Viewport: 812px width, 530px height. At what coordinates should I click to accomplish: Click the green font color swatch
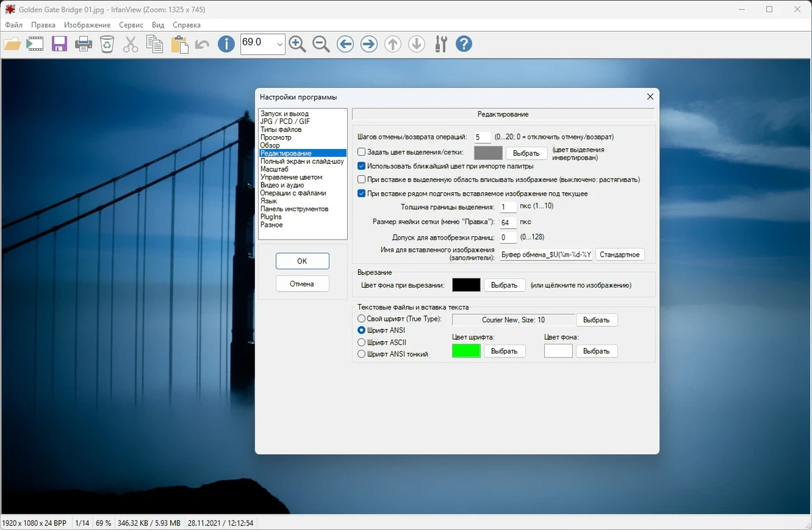466,351
